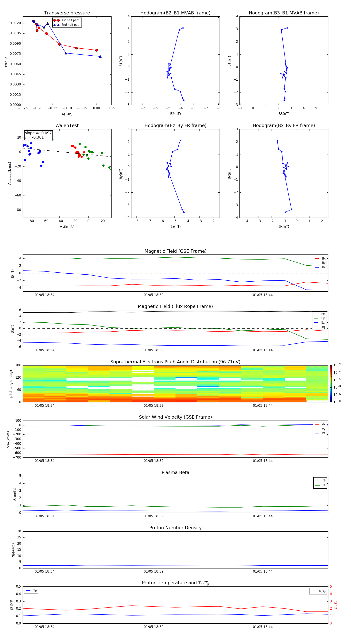Screen dimensions: 351x644
Task: Click the "Transverse pressure" plot title
Action: [67, 13]
